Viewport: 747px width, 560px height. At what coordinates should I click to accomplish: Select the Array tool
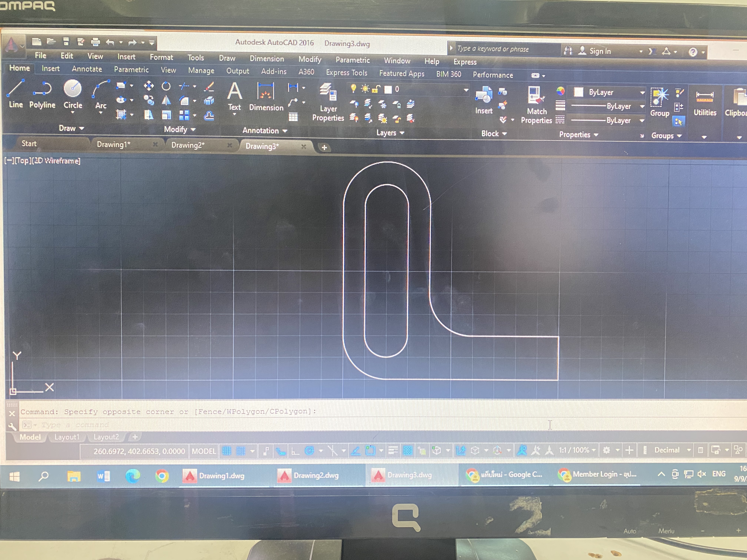(x=184, y=115)
